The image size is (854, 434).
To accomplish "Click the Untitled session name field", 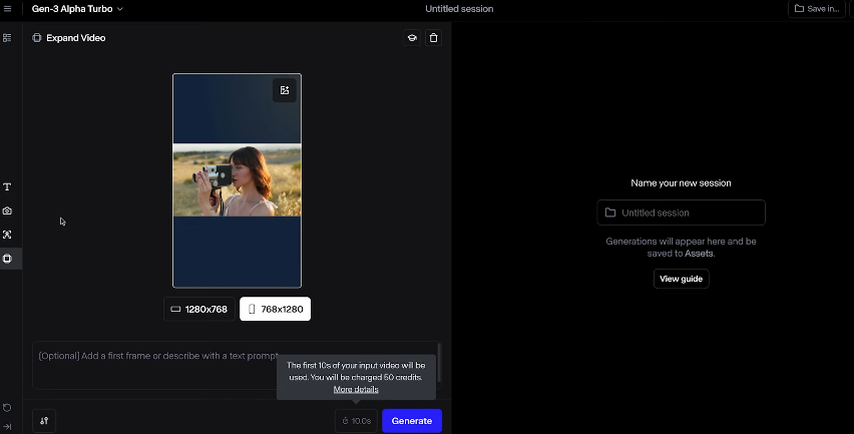I will (x=681, y=212).
